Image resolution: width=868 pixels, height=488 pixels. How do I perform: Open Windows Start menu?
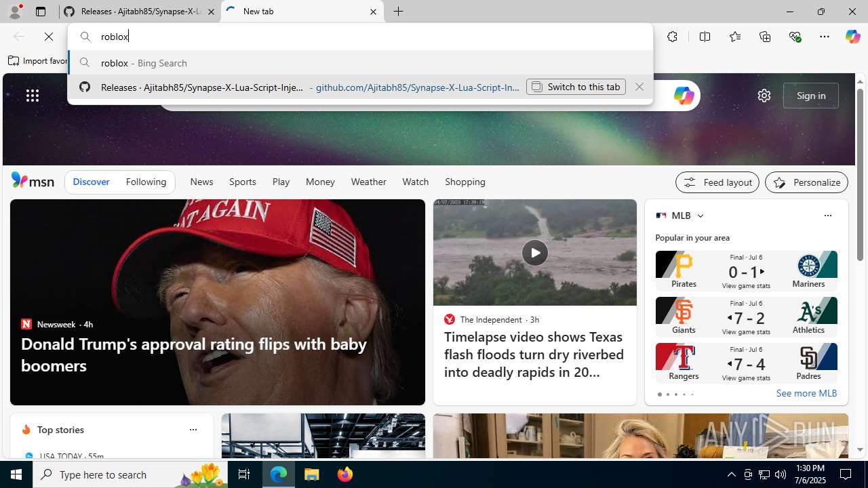(16, 474)
